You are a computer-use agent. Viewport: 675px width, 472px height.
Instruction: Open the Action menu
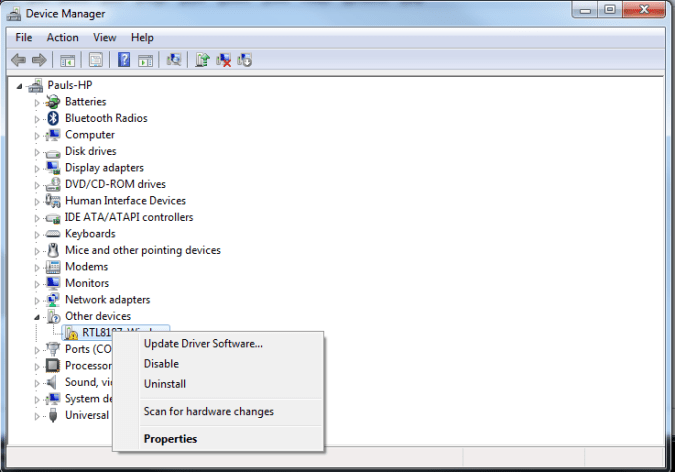pyautogui.click(x=62, y=37)
